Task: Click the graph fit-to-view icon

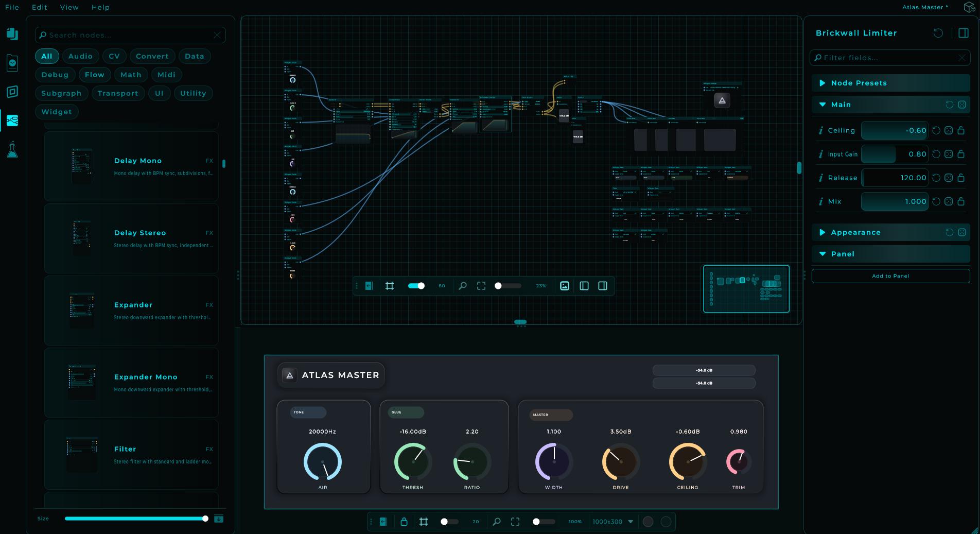Action: pyautogui.click(x=481, y=286)
